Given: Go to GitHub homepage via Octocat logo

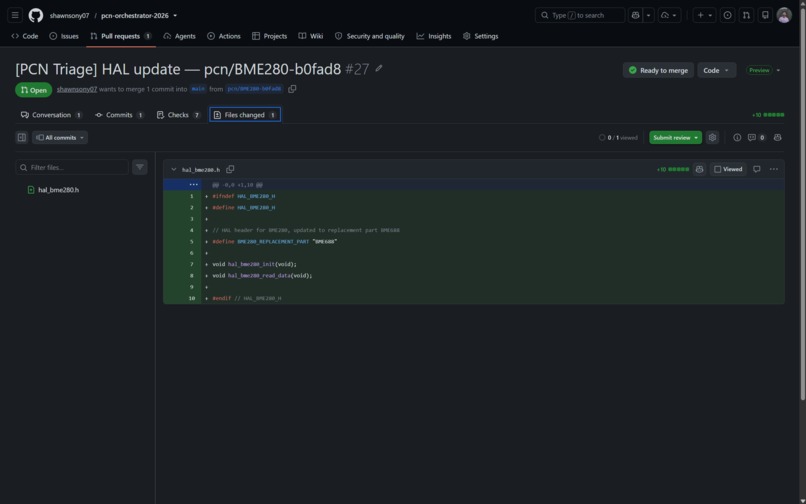Looking at the screenshot, I should pos(35,15).
